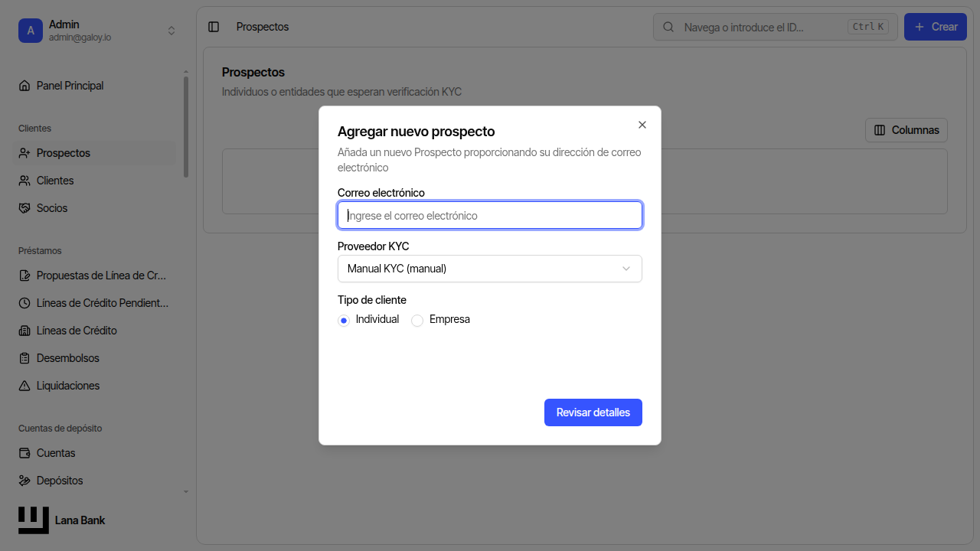Expand the Admin account switcher chevrons
This screenshot has height=551, width=980.
pyautogui.click(x=171, y=31)
